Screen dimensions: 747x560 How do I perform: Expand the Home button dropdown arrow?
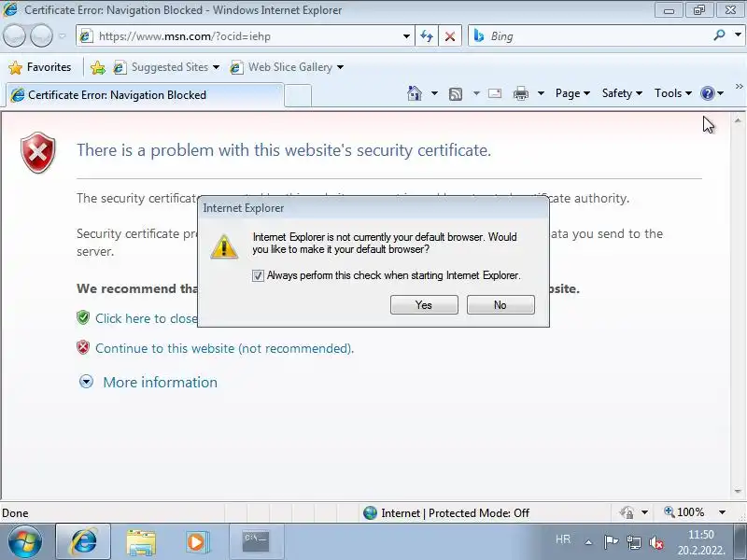point(434,93)
